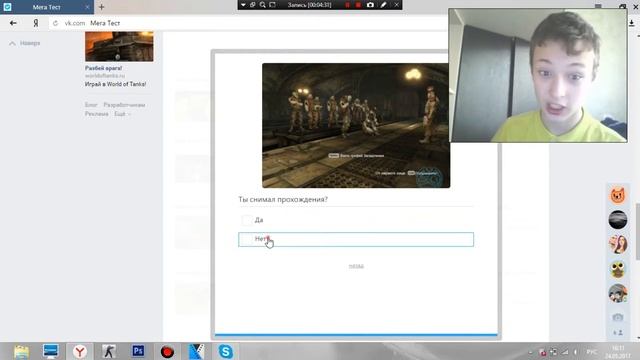Open Photoshop from the taskbar
The height and width of the screenshot is (360, 640).
[138, 351]
